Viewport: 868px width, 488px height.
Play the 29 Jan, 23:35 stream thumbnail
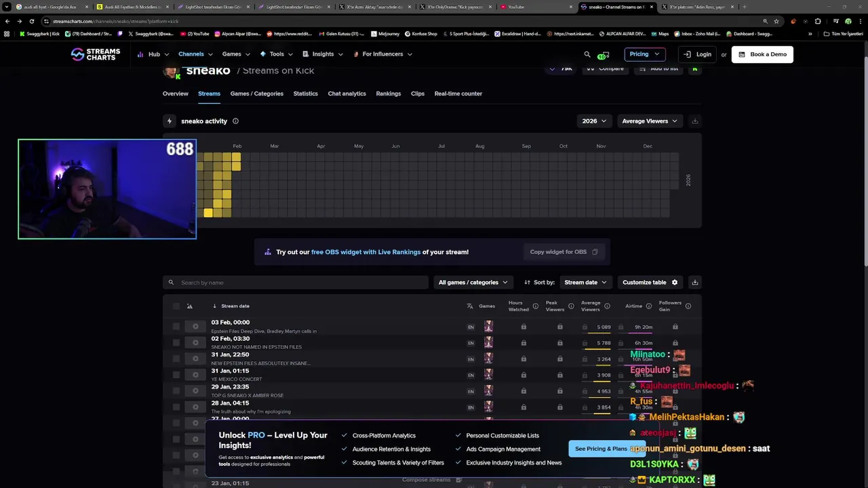[195, 391]
